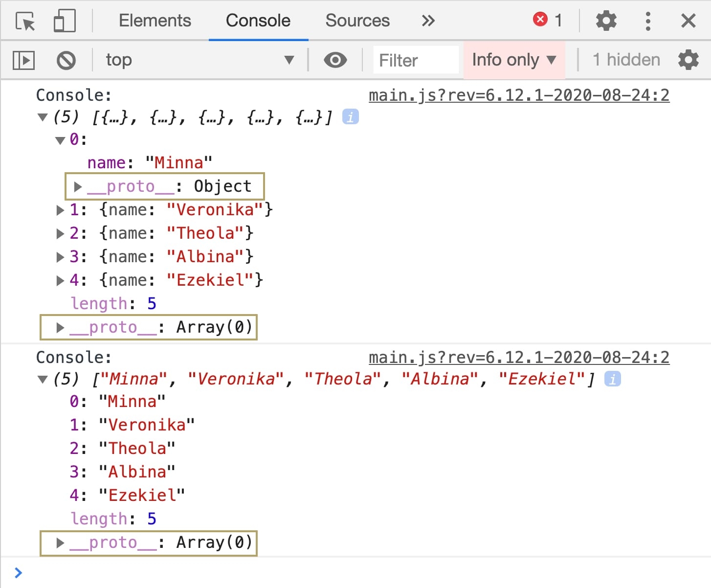Click info badge beside the objects array
The height and width of the screenshot is (588, 711).
[x=350, y=117]
